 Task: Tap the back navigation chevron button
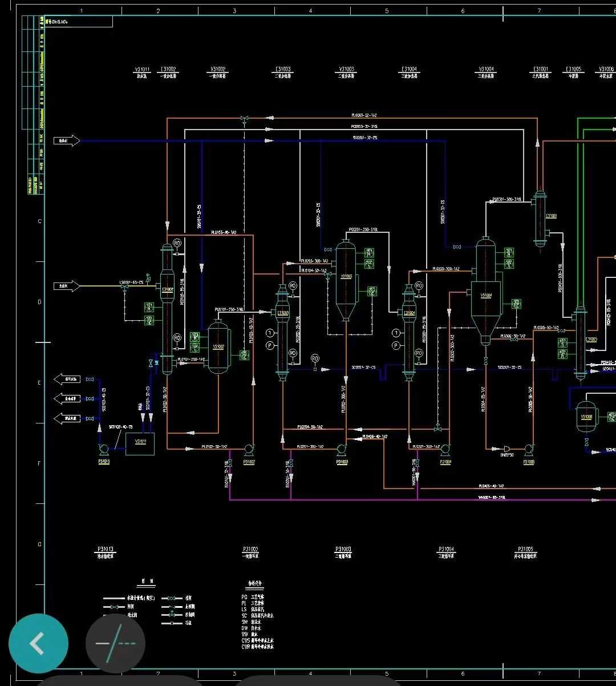pos(38,643)
